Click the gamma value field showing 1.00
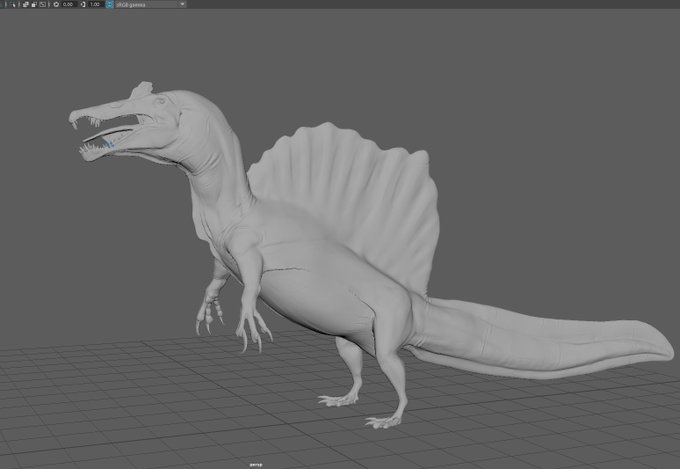The image size is (680, 469). (x=95, y=4)
